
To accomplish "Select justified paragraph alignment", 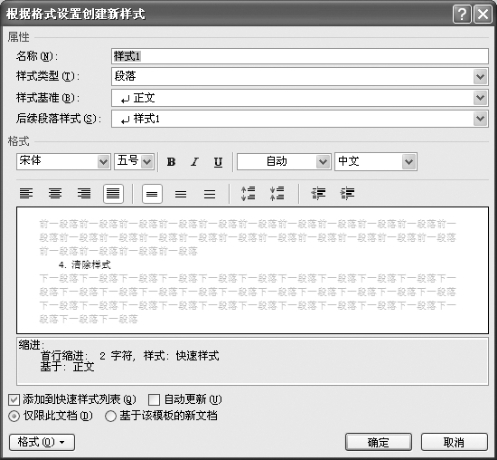I will pos(113,194).
